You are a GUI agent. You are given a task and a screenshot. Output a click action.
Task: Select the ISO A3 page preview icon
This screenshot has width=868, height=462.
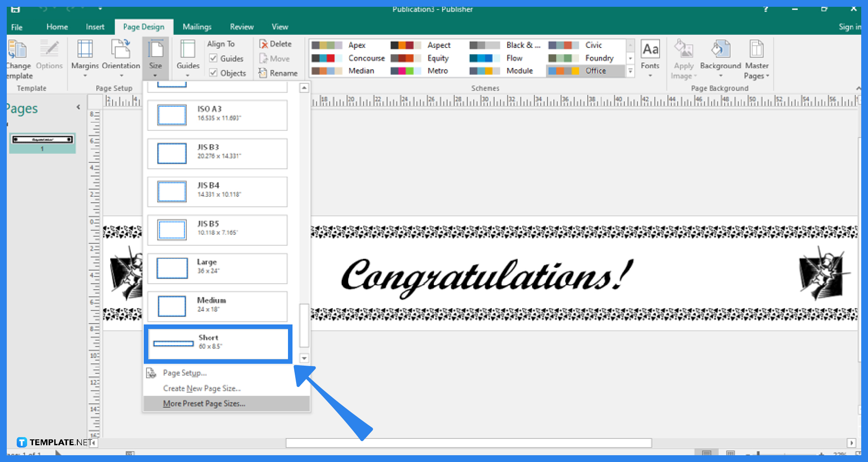172,115
